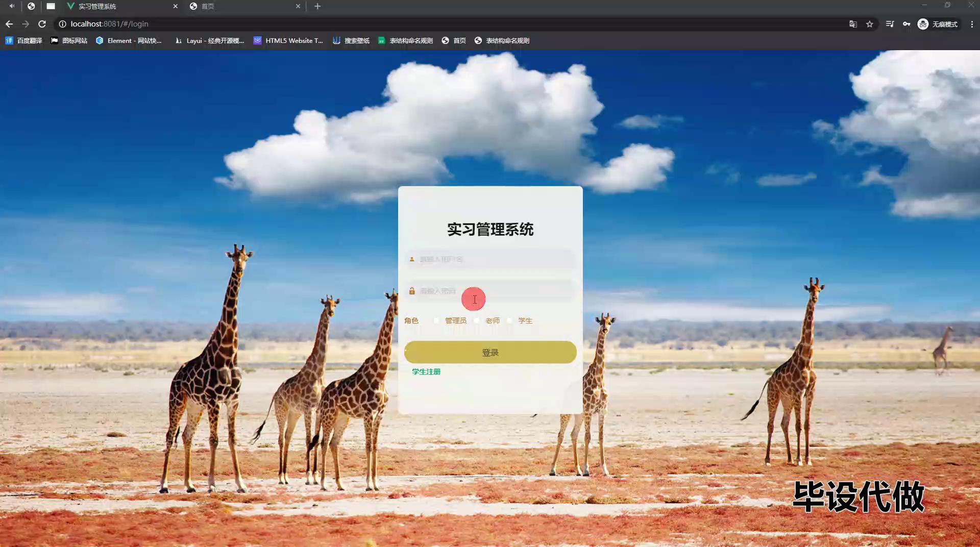980x547 pixels.
Task: Open the Chrome three-dot menu
Action: click(x=972, y=24)
